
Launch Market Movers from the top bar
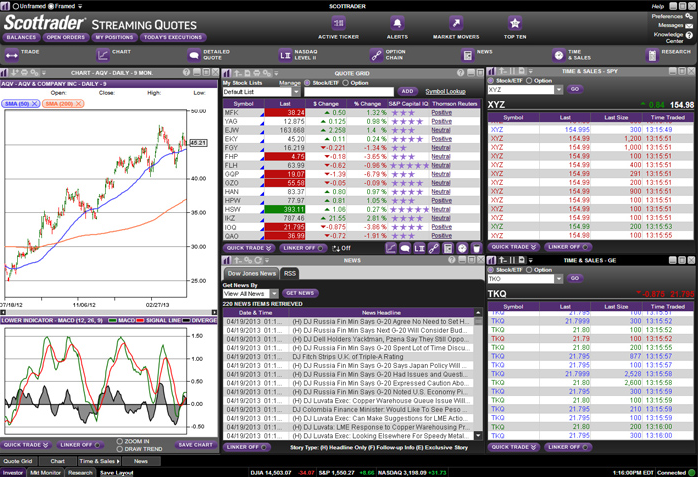[455, 24]
